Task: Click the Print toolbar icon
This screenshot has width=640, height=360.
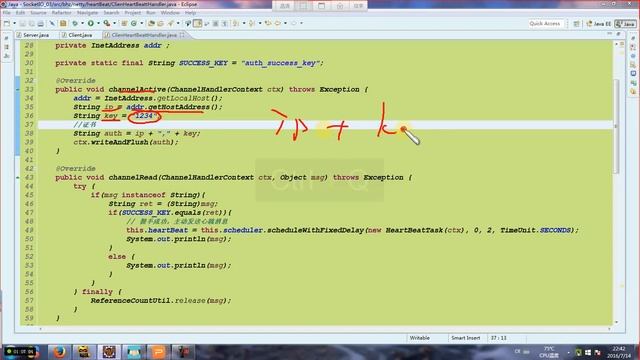Action: click(x=40, y=23)
